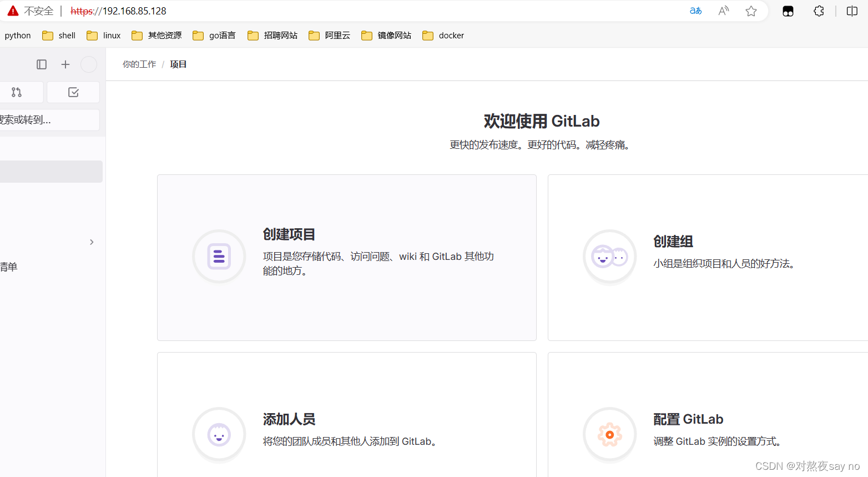
Task: Open split screen view icon
Action: (852, 11)
